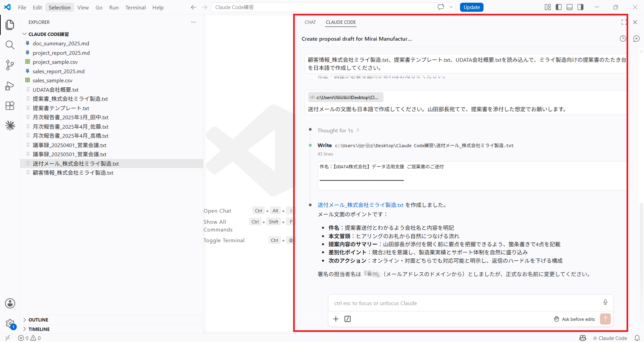Image resolution: width=644 pixels, height=342 pixels.
Task: Open the Manage gear icon
Action: click(x=10, y=324)
